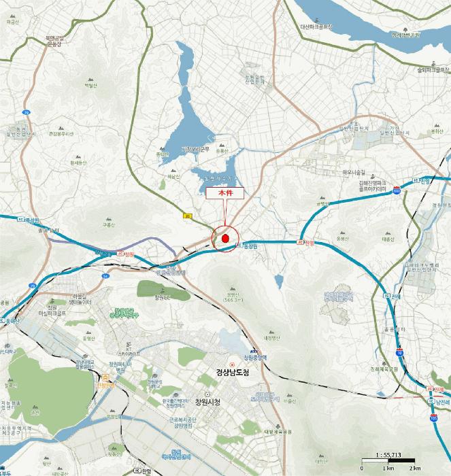Click the KTX 창원중앙역 station icon
This screenshot has height=476, width=451.
click(254, 352)
